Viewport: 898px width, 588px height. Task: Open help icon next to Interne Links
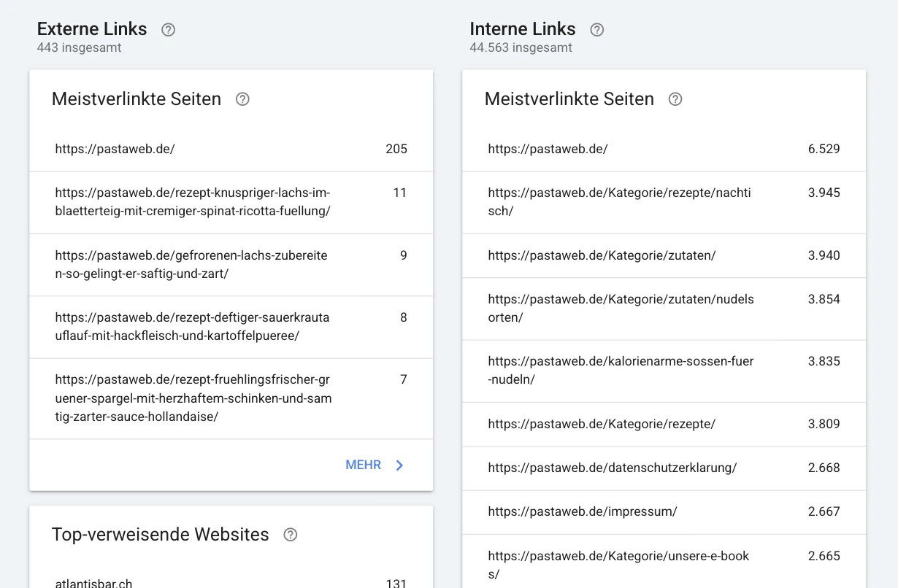click(597, 30)
